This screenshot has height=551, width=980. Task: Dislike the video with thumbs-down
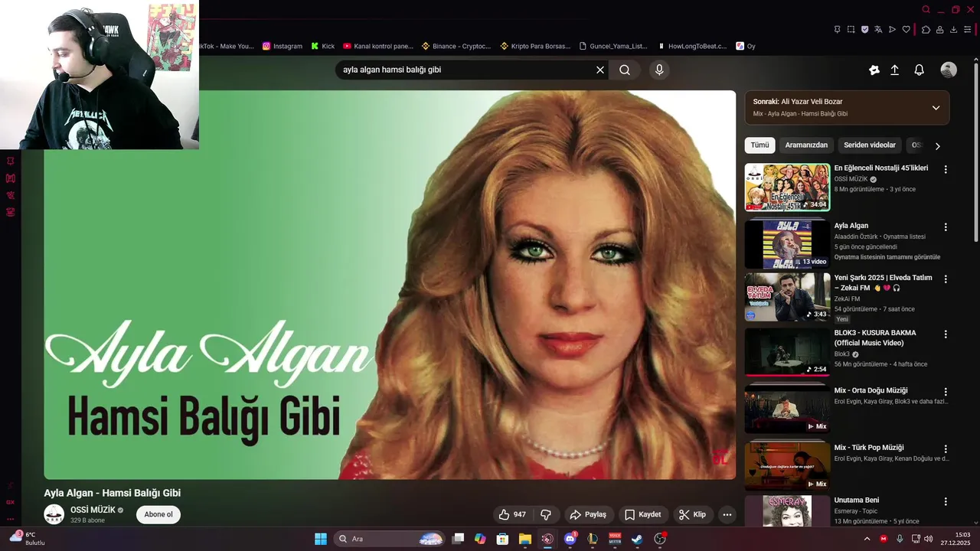click(x=546, y=514)
